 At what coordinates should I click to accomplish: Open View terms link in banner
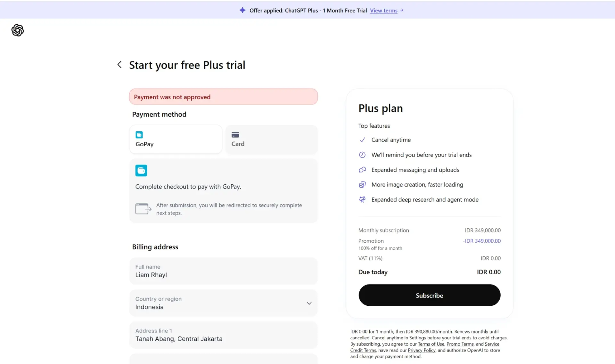384,11
